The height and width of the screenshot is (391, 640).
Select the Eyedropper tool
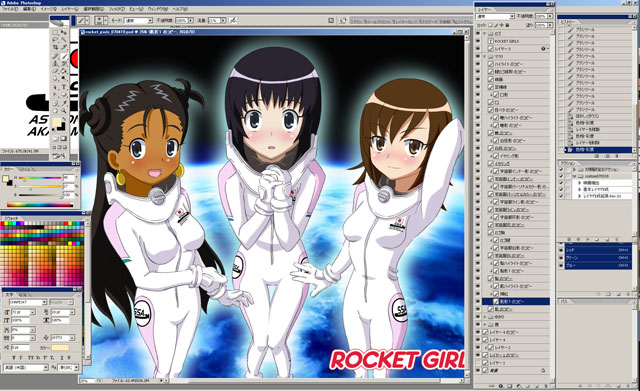click(64, 102)
